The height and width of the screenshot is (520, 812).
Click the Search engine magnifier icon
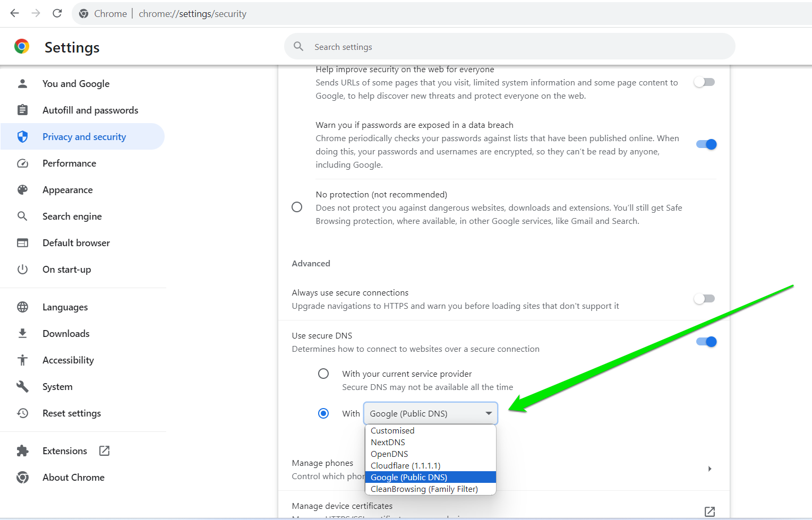22,216
